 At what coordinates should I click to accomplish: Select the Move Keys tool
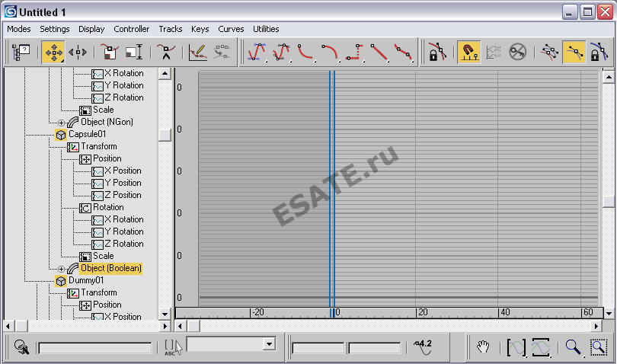coord(53,52)
